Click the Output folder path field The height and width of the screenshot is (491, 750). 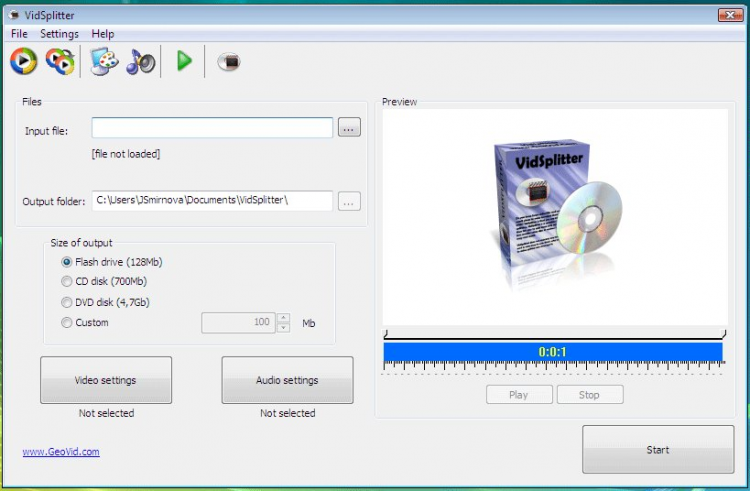tap(212, 201)
